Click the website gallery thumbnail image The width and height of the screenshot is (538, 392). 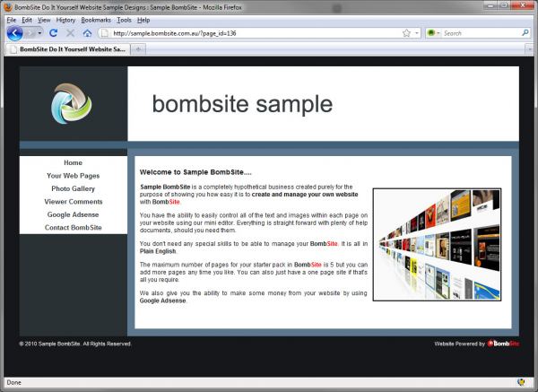coord(437,244)
